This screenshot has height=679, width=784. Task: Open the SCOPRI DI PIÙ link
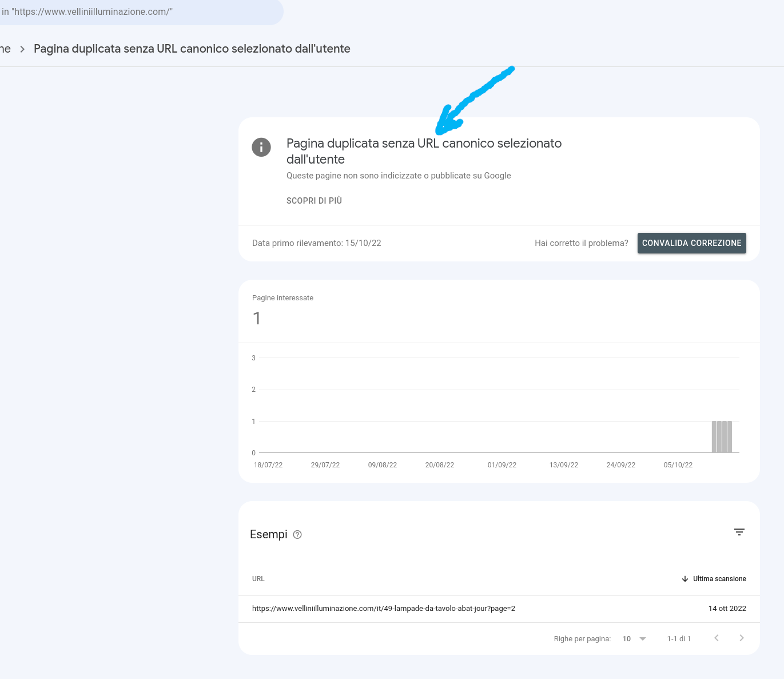coord(314,201)
